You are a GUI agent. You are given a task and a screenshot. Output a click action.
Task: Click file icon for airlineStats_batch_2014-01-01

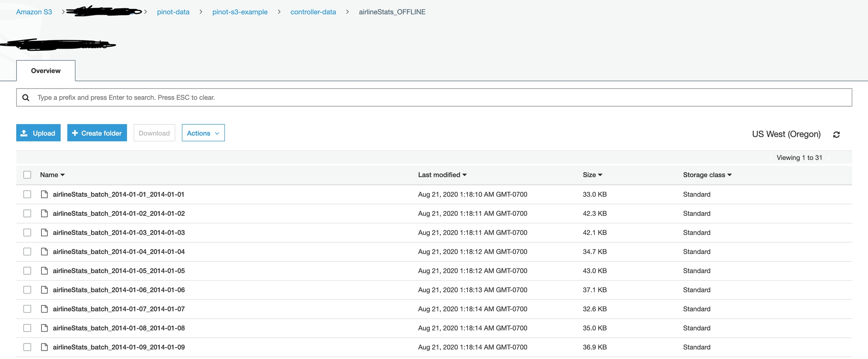click(44, 194)
